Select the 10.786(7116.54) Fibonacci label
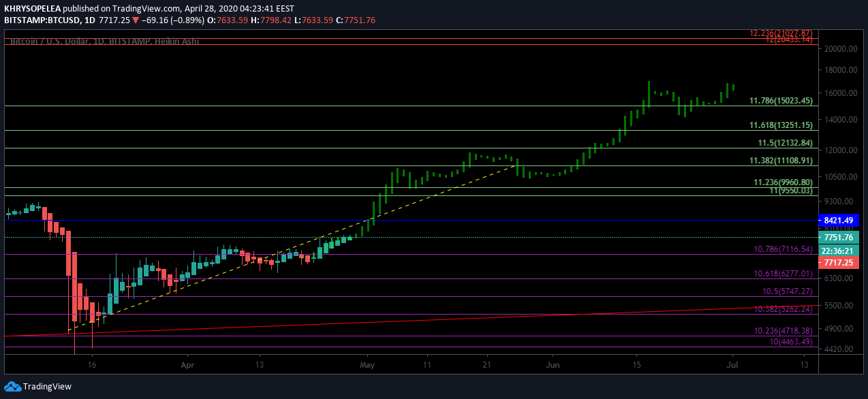This screenshot has width=868, height=399. [783, 249]
